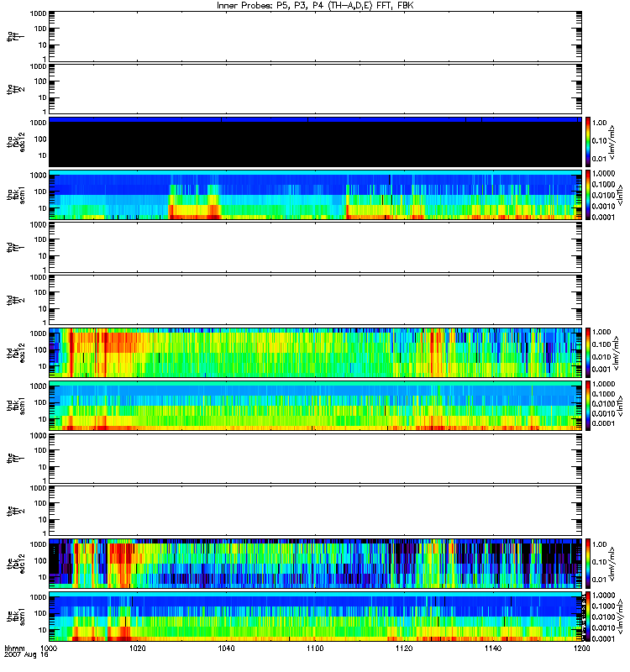
Task: Click the '2007 Aug 16' date label
Action: tap(26, 655)
